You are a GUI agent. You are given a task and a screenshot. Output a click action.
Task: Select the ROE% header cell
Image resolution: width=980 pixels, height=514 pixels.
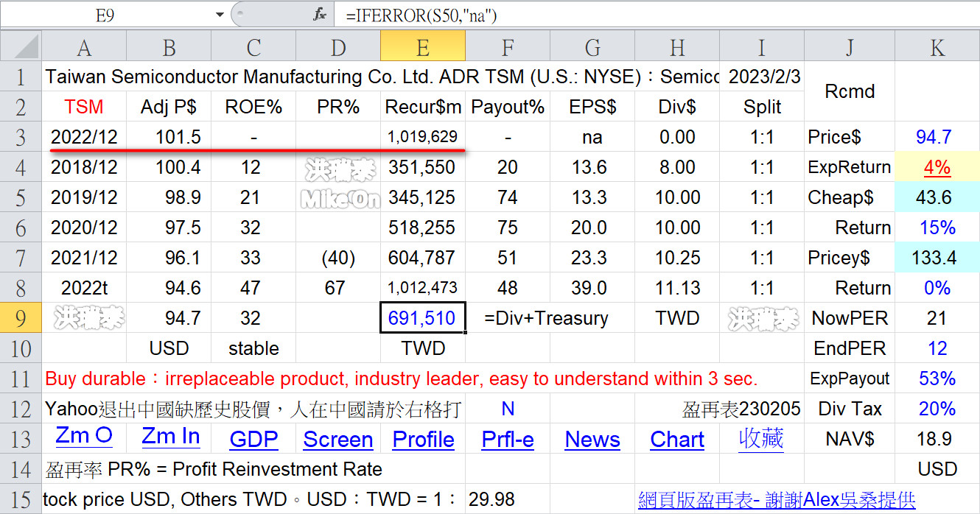tap(253, 107)
